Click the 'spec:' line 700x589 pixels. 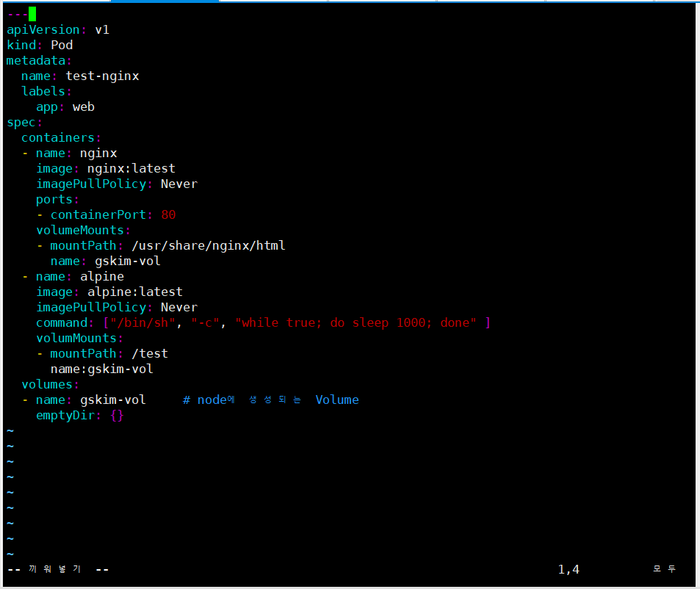tap(24, 123)
